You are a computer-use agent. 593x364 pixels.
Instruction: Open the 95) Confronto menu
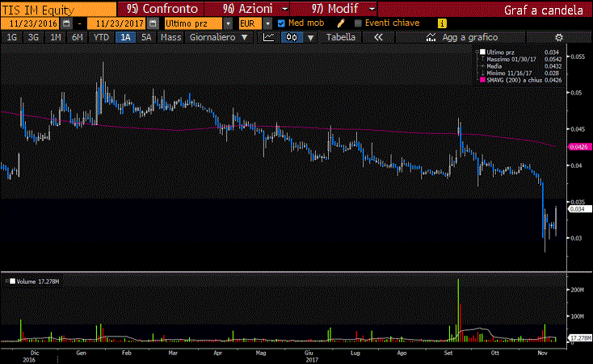pos(162,9)
